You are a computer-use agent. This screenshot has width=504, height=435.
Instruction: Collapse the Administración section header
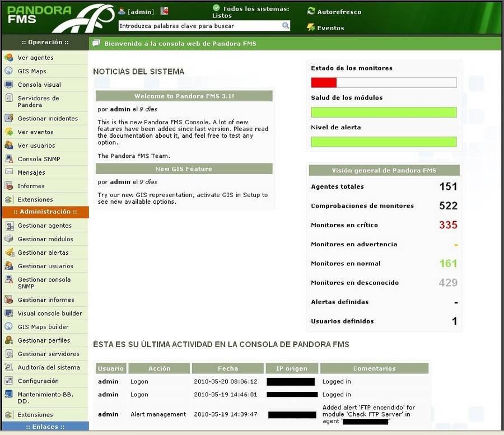pyautogui.click(x=45, y=212)
